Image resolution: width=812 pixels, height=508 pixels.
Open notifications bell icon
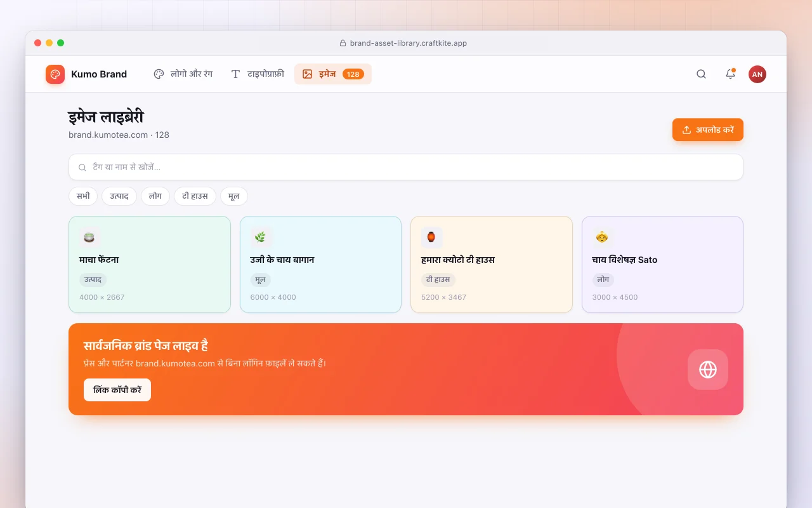click(730, 74)
